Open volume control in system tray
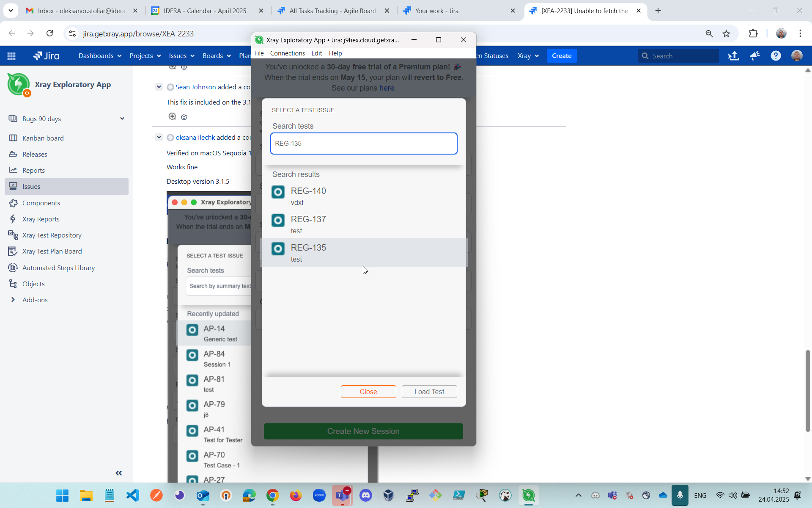This screenshot has width=812, height=508. (733, 495)
